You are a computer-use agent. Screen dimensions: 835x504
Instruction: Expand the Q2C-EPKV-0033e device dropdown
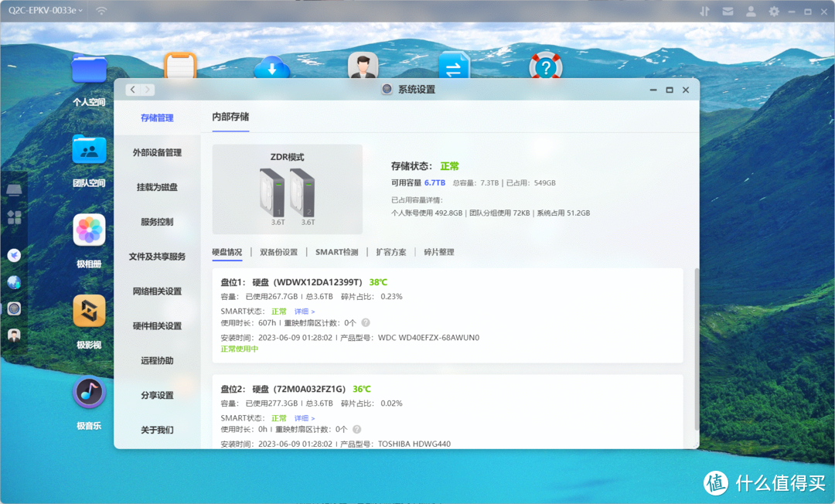pos(46,11)
